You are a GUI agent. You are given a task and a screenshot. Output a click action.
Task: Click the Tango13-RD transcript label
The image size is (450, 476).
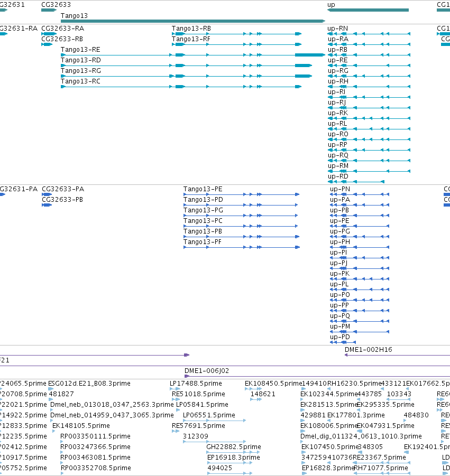point(81,60)
